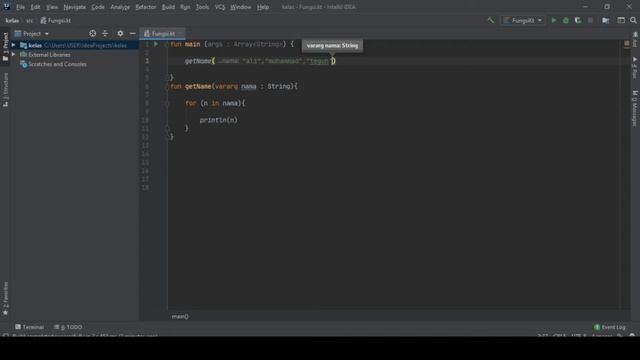The image size is (640, 360).
Task: Open the File menu
Action: coord(20,7)
